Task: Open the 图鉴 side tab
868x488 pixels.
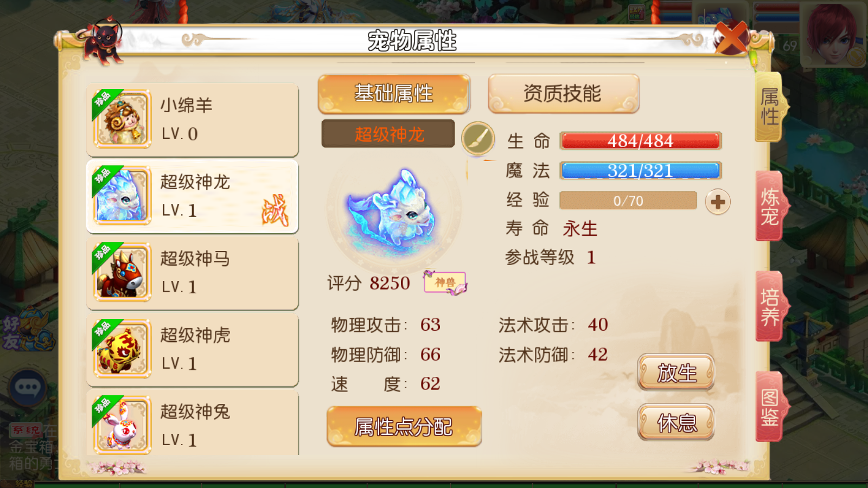Action: coord(770,407)
